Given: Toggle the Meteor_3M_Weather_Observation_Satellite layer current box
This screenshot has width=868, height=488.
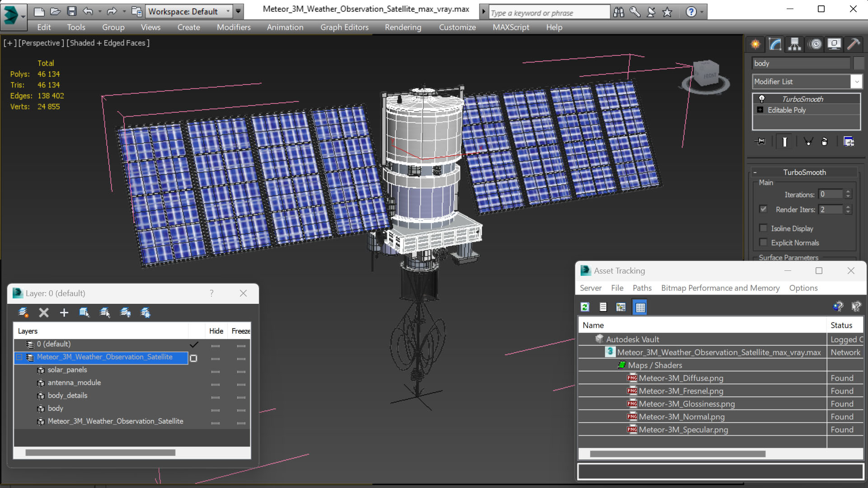Looking at the screenshot, I should (x=193, y=358).
